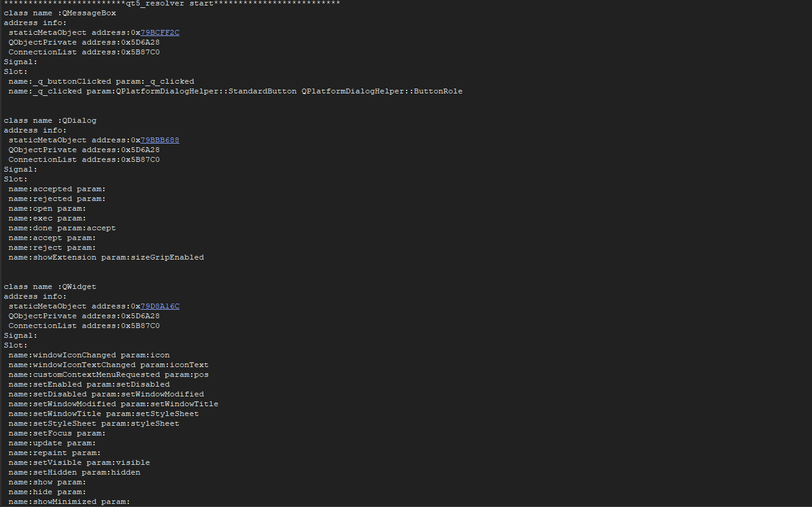Click the windowIconChanged param:icon line

pyautogui.click(x=89, y=355)
